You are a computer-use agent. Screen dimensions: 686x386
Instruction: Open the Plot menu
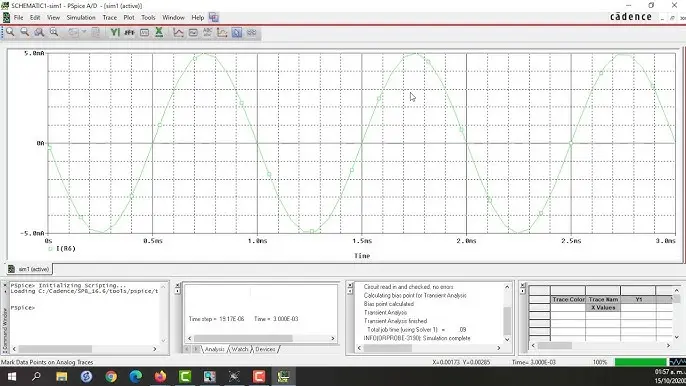129,18
